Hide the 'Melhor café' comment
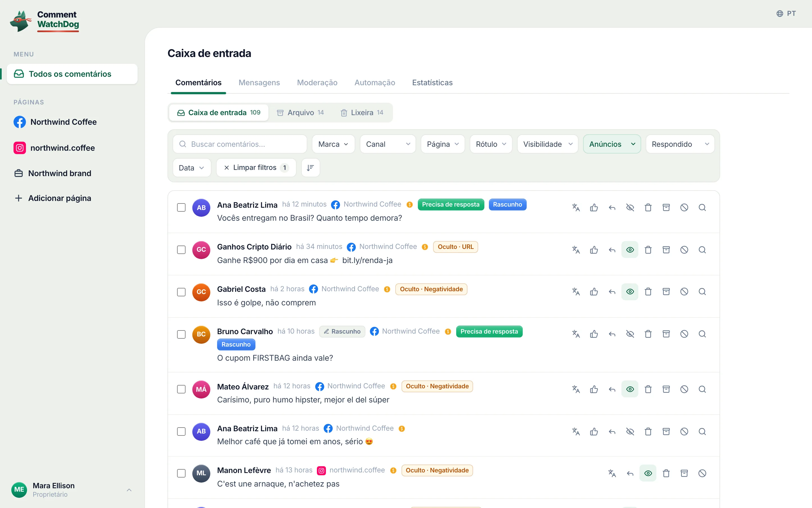Screen dimensions: 812x508 coord(630,432)
